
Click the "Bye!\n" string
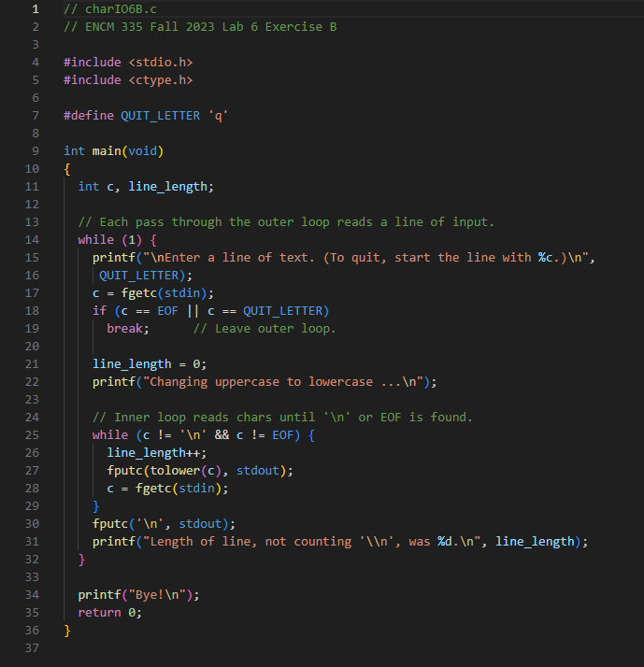tap(157, 595)
